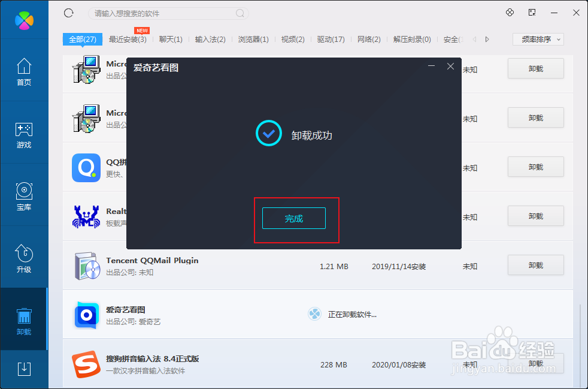Click the skin theme icon in title bar
Screen dimensions: 588x389
pyautogui.click(x=510, y=12)
